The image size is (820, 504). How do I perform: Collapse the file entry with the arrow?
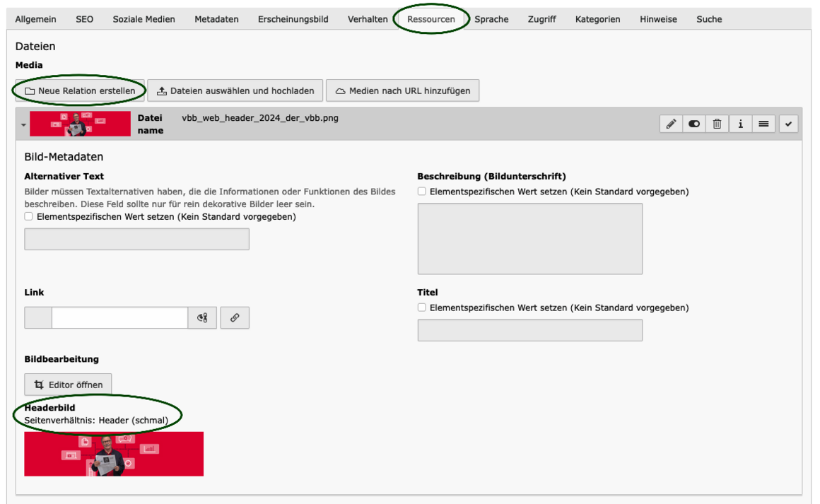coord(23,124)
